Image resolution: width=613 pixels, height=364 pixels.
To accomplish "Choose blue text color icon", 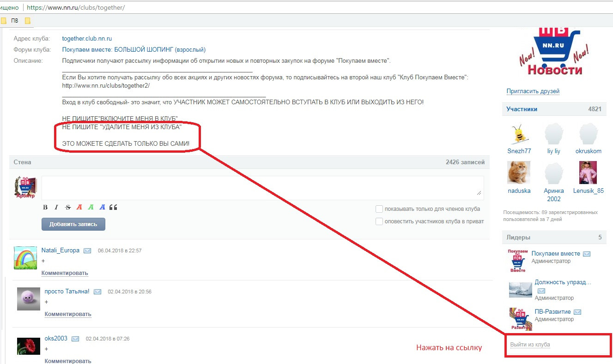I will coord(102,207).
